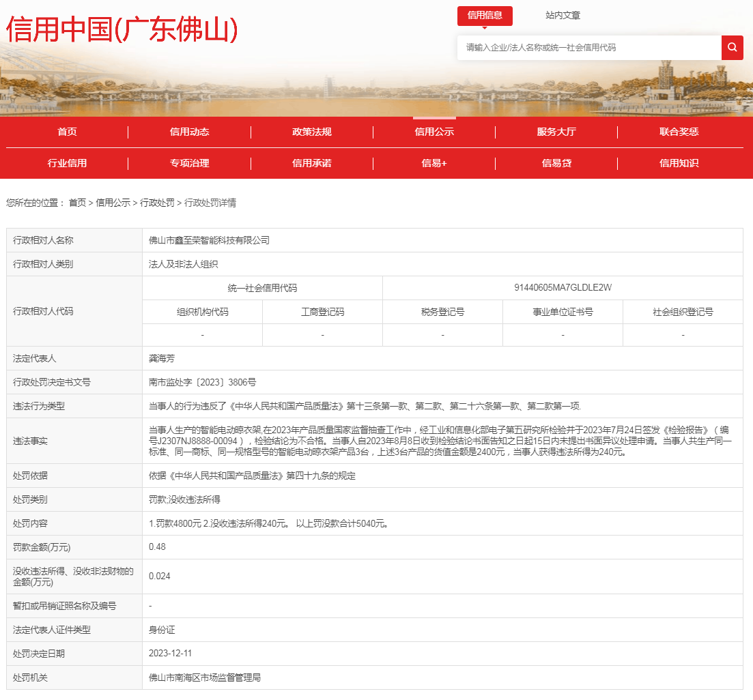Click the 处罚类别 label

coord(30,499)
